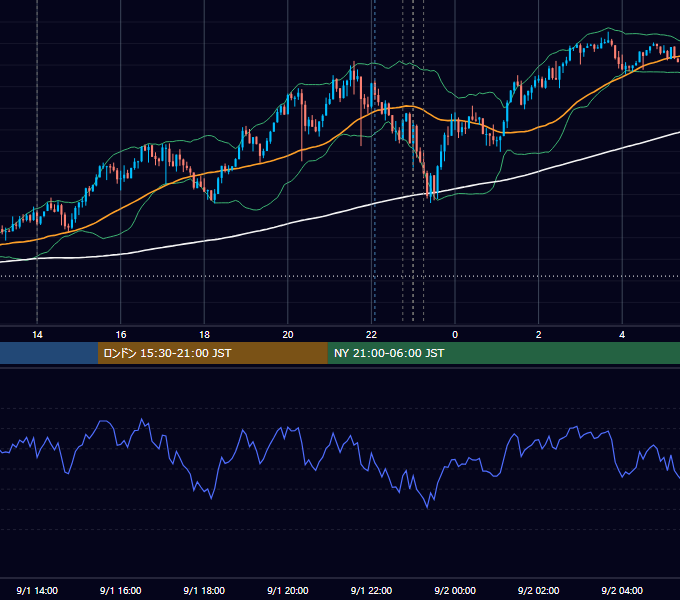Click the 9/2 00:00 time label
This screenshot has height=600, width=680.
(455, 590)
